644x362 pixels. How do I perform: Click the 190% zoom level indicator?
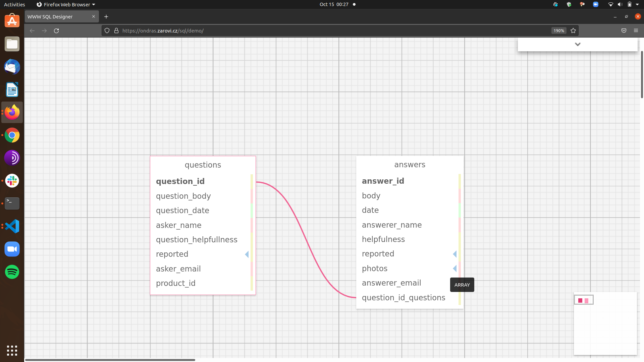point(558,31)
